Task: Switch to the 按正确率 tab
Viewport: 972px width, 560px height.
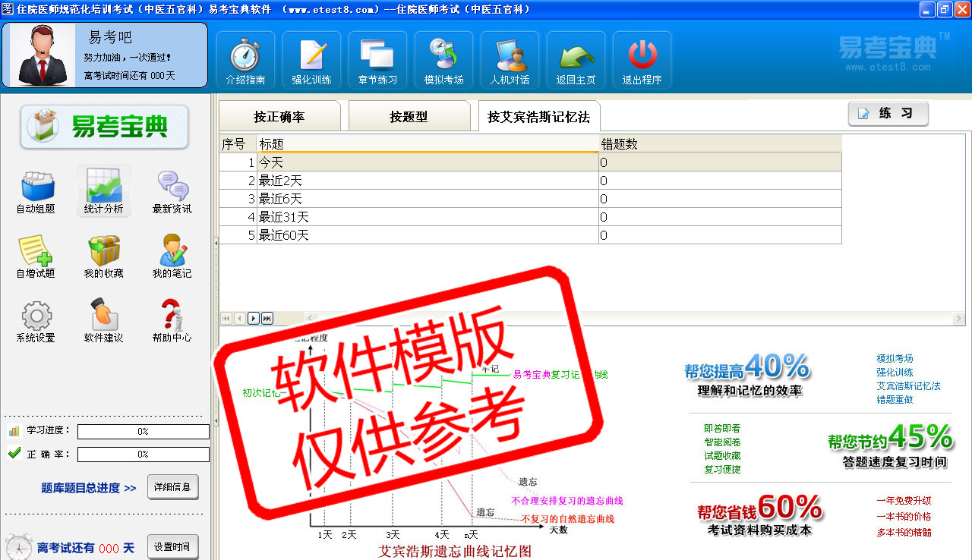Action: [279, 117]
